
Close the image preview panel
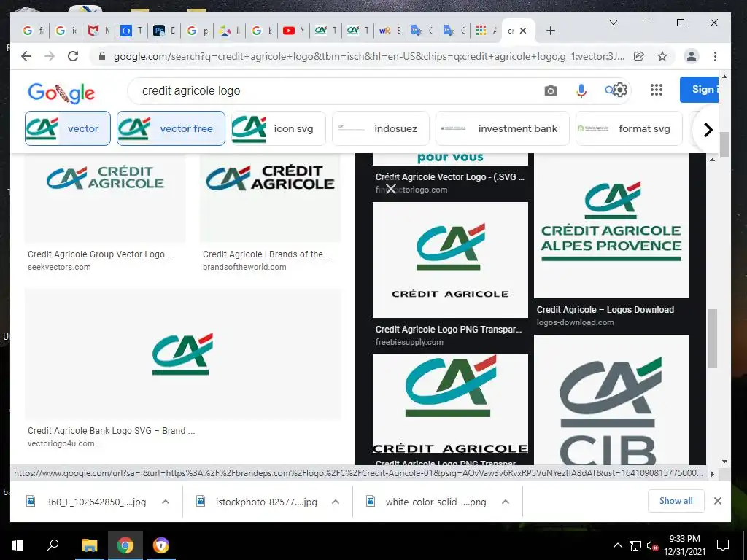click(x=391, y=189)
